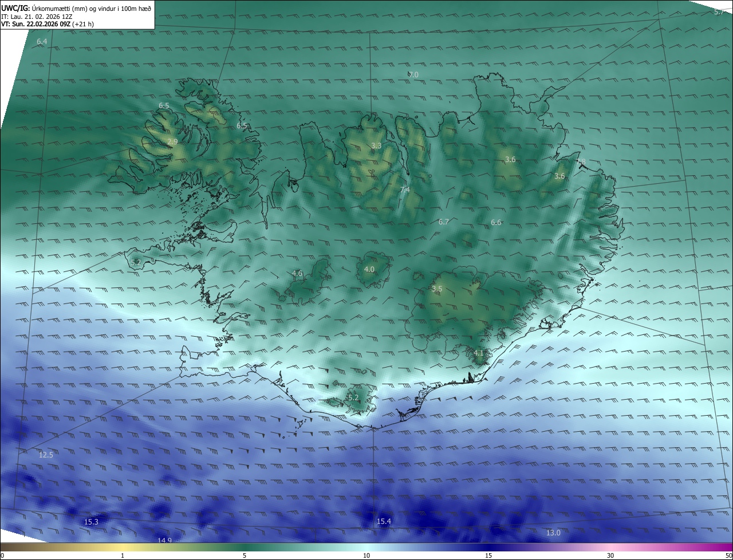Select the 6.6 value label on the map
This screenshot has height=560, width=733.
(496, 223)
